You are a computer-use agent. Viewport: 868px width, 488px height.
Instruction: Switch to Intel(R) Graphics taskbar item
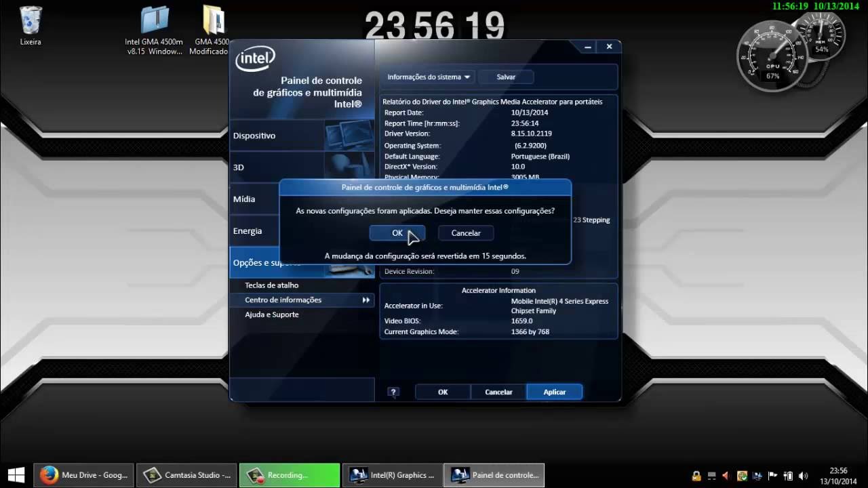tap(393, 475)
